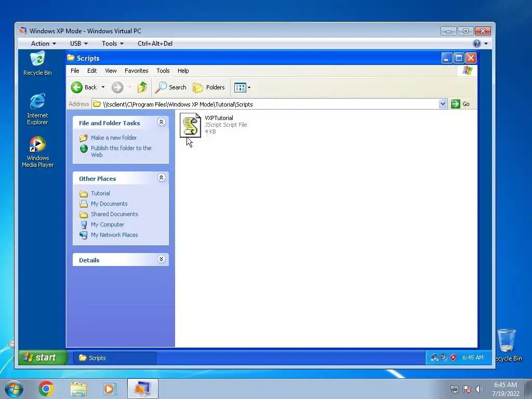532x399 pixels.
Task: Open My Documents link
Action: coord(109,204)
